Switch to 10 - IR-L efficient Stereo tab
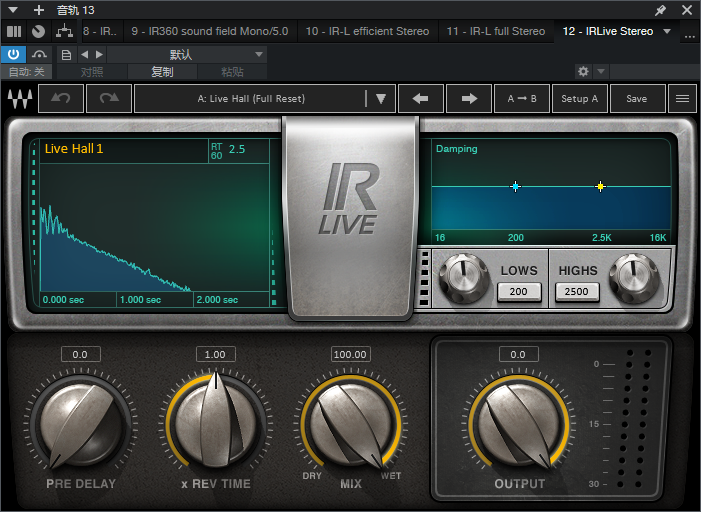Image resolution: width=701 pixels, height=512 pixels. point(367,31)
